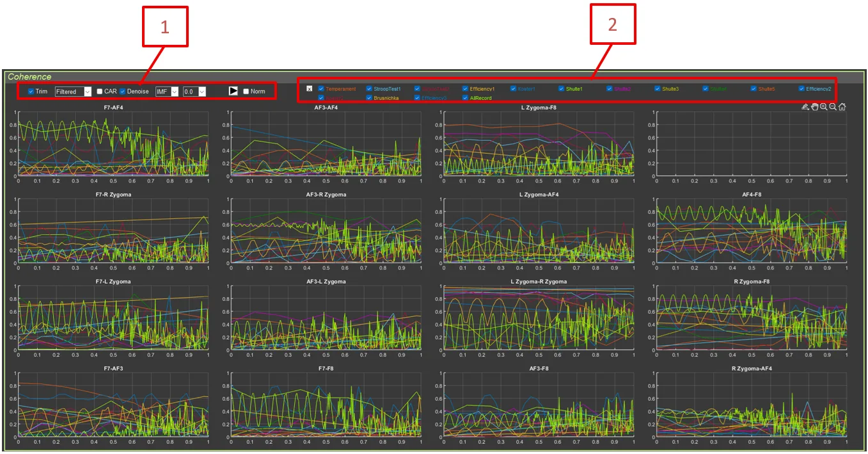Screen dimensions: 868x454
Task: Disable the Denoise checkbox
Action: [x=123, y=92]
